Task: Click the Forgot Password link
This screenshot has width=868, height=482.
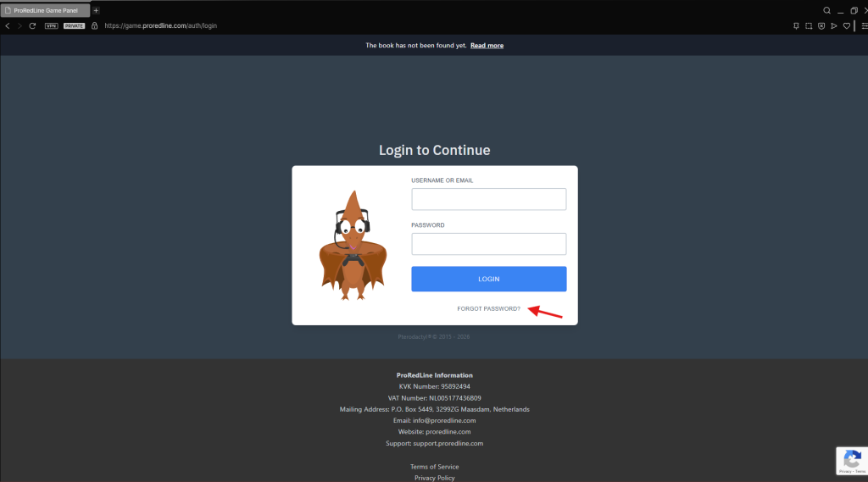Action: 488,308
